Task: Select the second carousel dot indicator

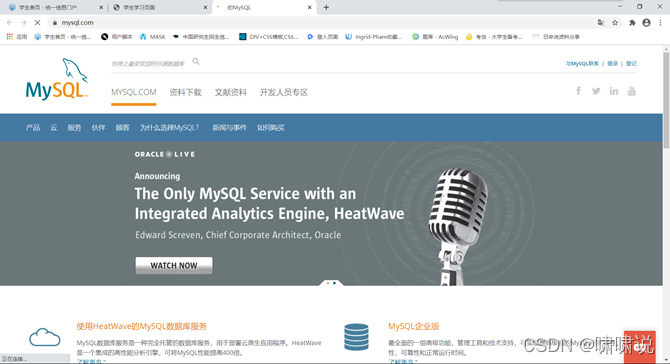Action: click(x=334, y=283)
